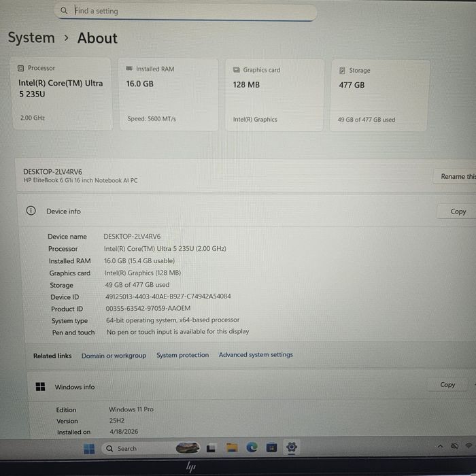
Task: Click the Graphics card icon
Action: coord(236,70)
